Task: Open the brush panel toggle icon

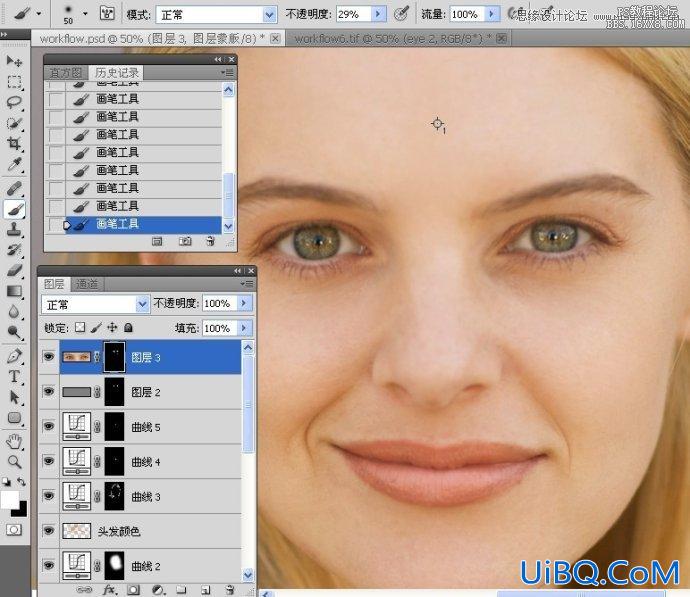Action: pos(107,14)
